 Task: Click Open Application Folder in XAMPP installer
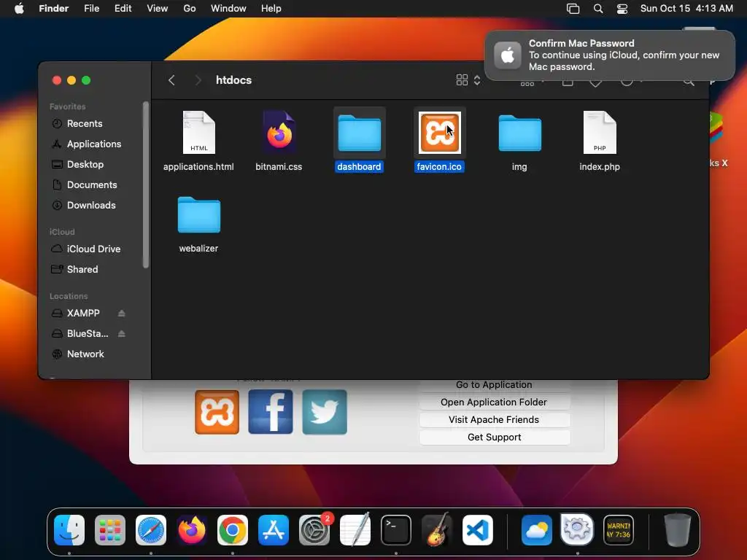click(x=494, y=402)
